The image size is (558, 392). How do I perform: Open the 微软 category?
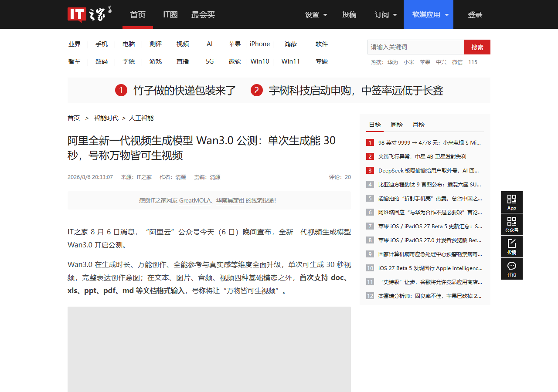click(x=235, y=61)
